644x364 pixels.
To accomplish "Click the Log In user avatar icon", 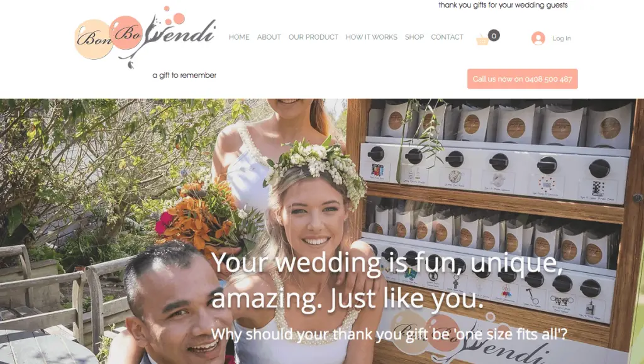I will (x=538, y=38).
